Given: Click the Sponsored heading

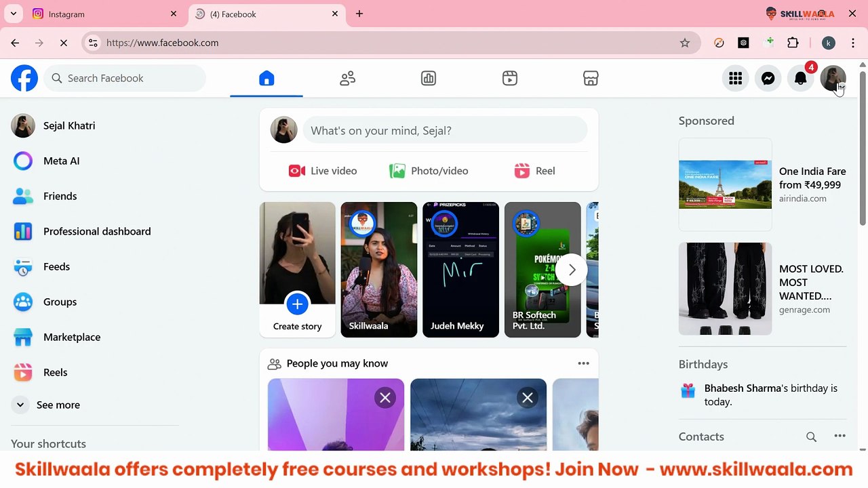Looking at the screenshot, I should [707, 121].
